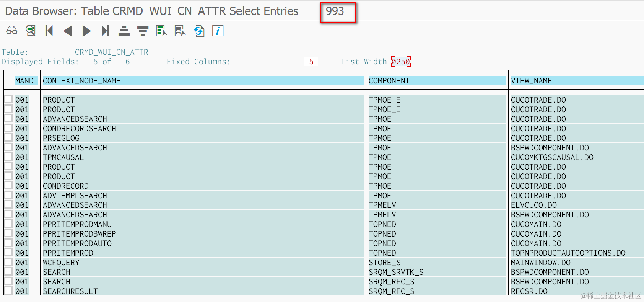Check the CONDRECORD row box
Viewport: 644px width, 302px height.
(x=8, y=185)
